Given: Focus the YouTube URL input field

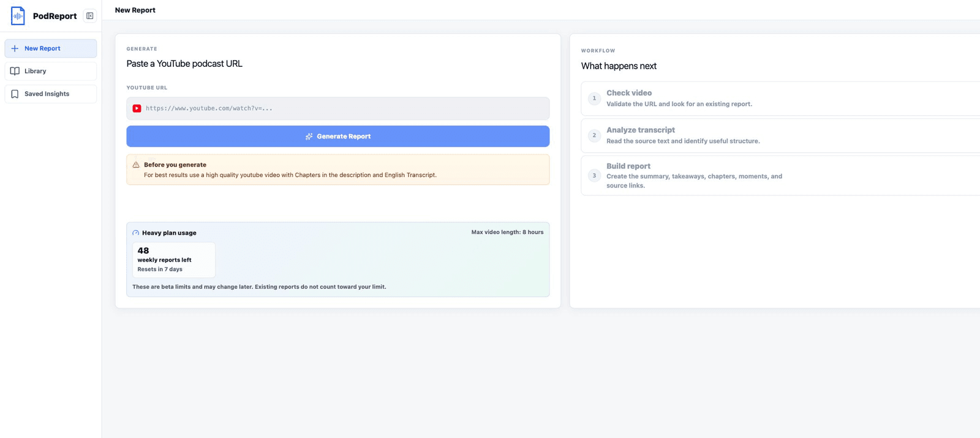Looking at the screenshot, I should click(x=338, y=108).
